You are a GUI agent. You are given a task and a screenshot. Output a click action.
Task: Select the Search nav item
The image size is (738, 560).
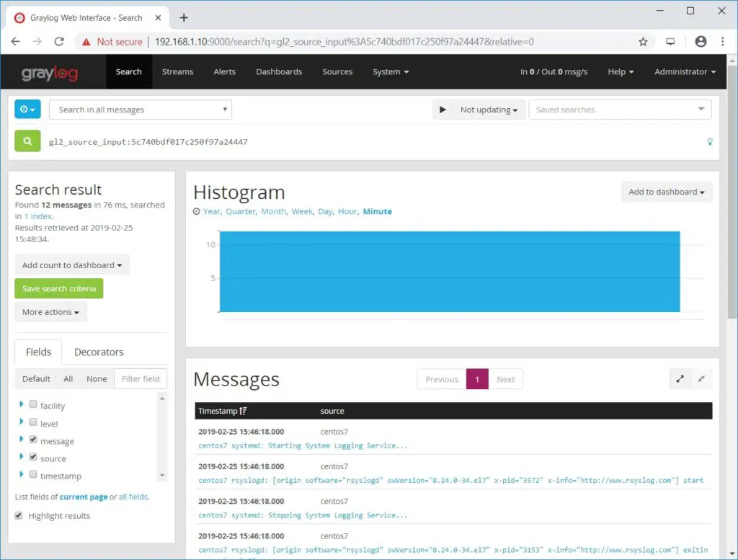(128, 72)
